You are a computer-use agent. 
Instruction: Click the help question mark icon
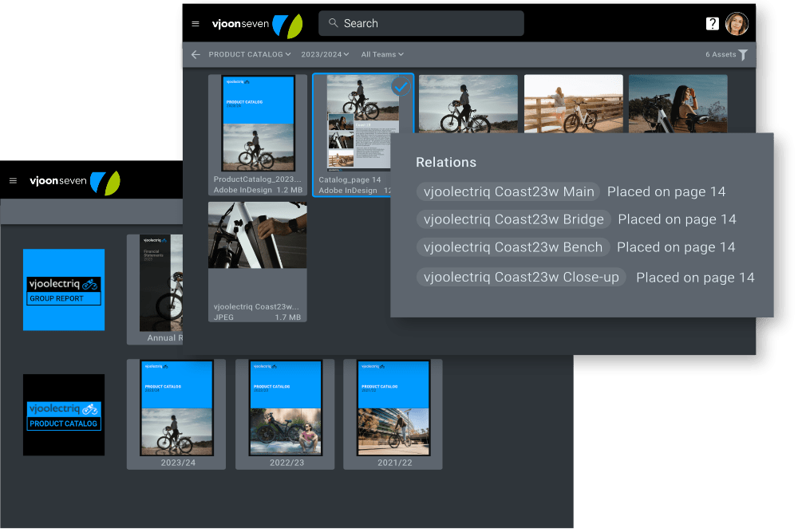pyautogui.click(x=713, y=24)
